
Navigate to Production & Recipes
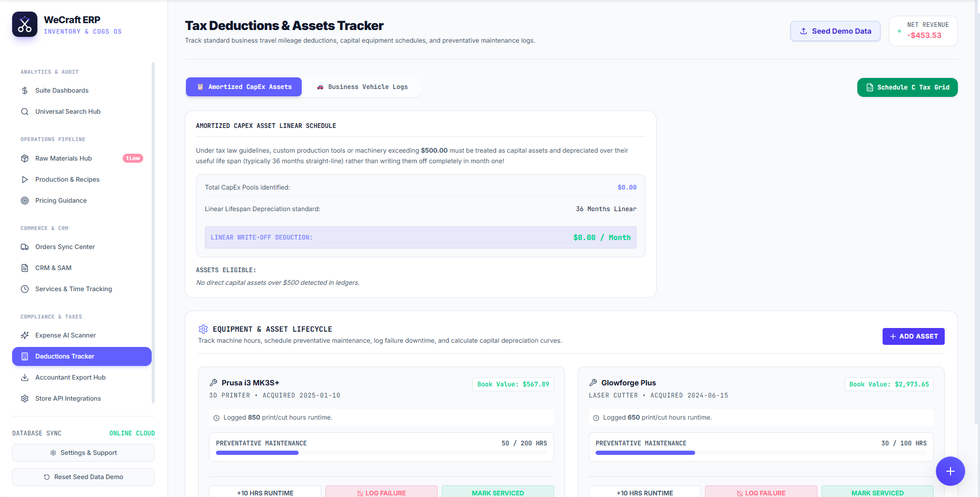(82, 180)
